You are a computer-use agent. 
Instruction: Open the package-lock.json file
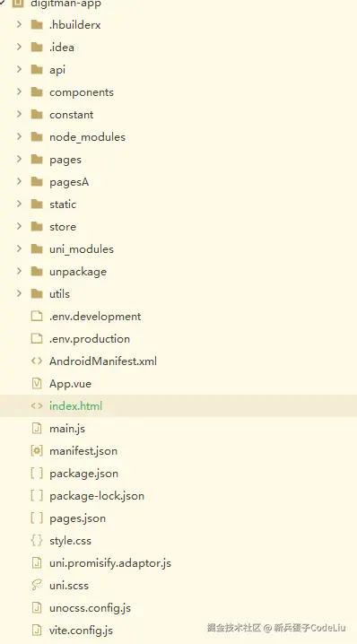(97, 496)
